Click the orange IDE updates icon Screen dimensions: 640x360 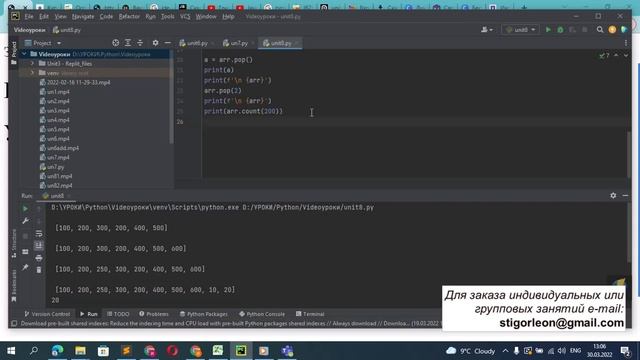point(612,29)
